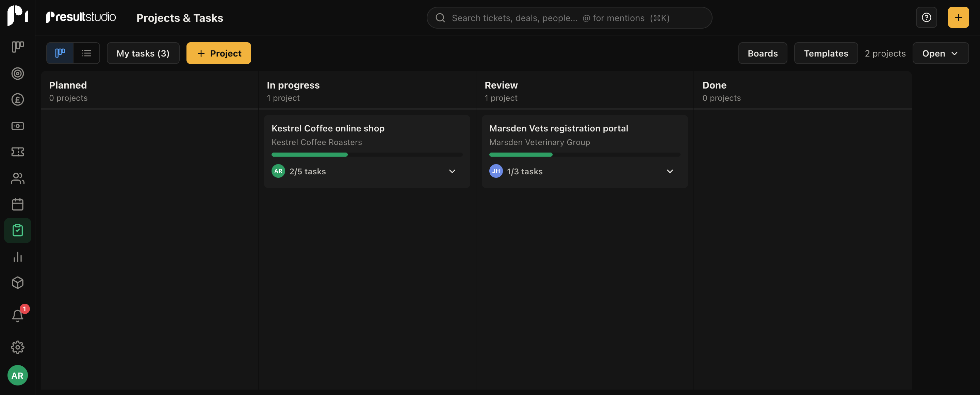Open the target goals icon in sidebar
The width and height of the screenshot is (980, 395).
[x=17, y=74]
